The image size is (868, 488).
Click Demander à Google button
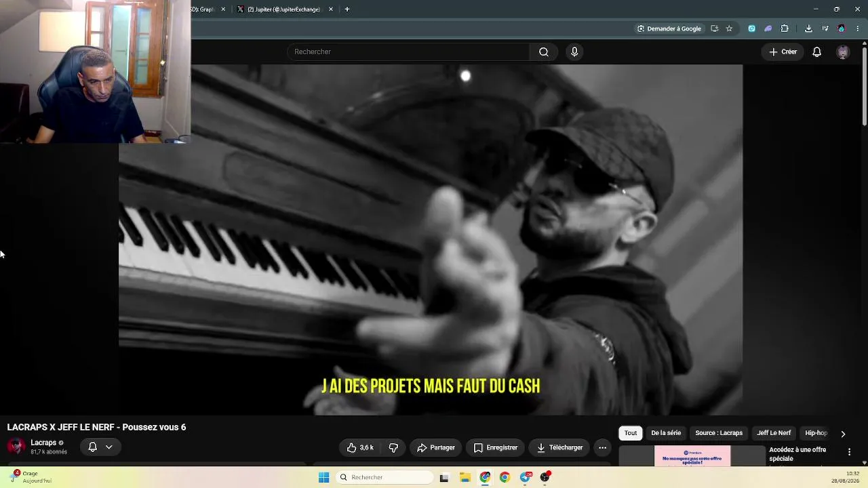tap(669, 28)
